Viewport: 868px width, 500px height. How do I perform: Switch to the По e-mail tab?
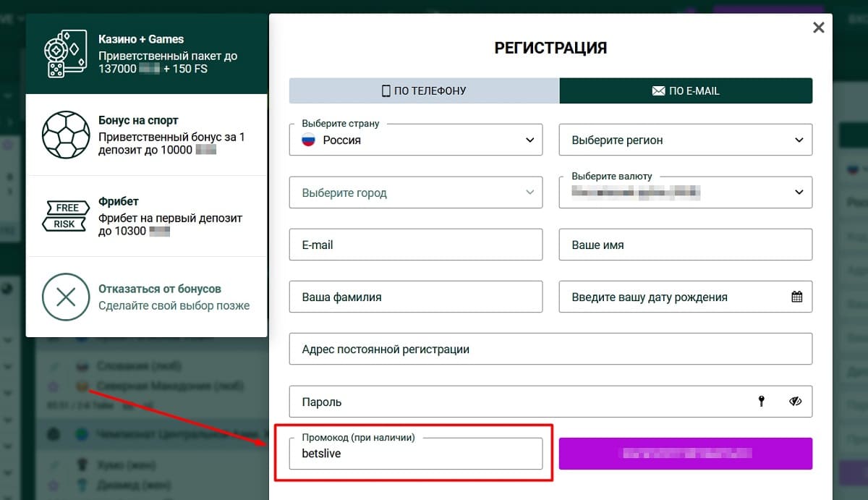point(686,91)
